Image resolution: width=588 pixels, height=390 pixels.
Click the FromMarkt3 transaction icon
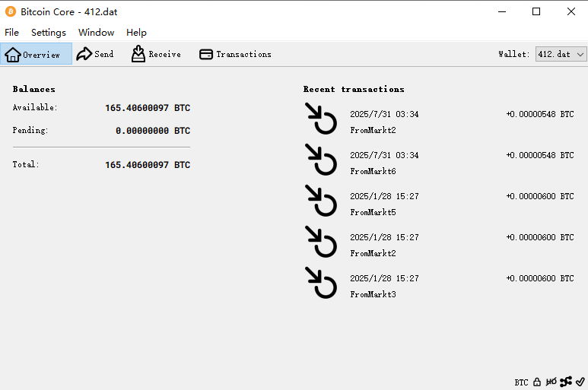321,283
